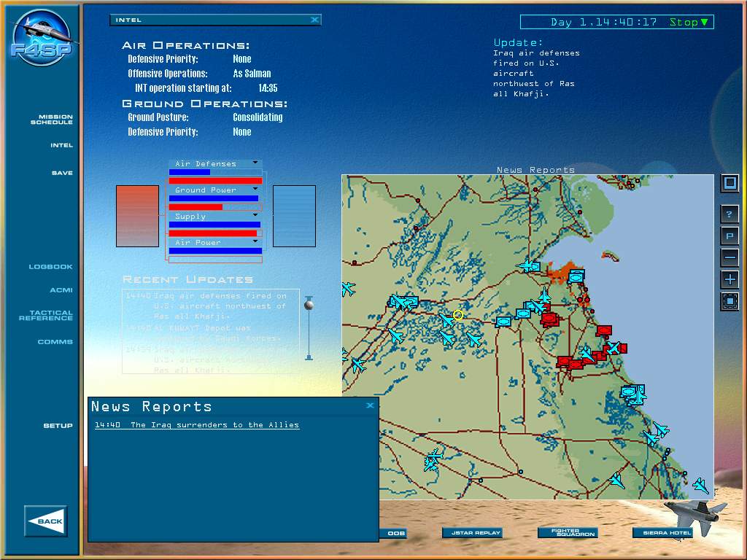Go back with the BACK arrow button
The height and width of the screenshot is (560, 747).
tap(46, 521)
